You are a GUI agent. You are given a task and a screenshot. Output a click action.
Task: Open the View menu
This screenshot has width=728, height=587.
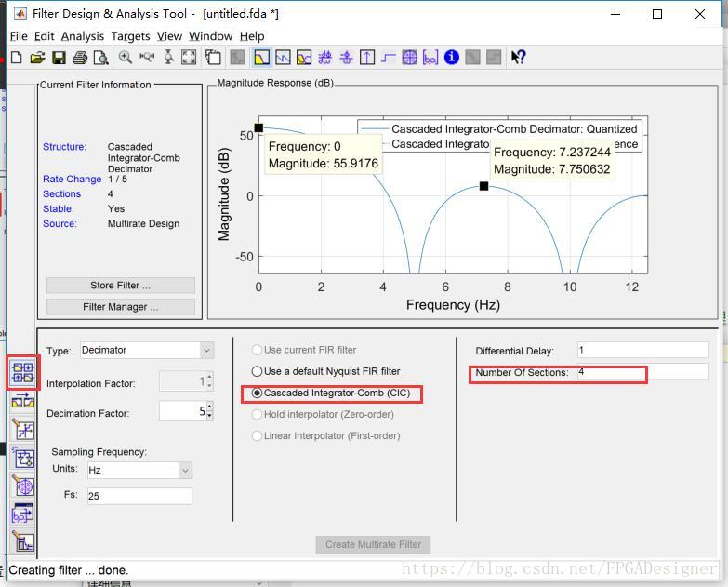(169, 36)
